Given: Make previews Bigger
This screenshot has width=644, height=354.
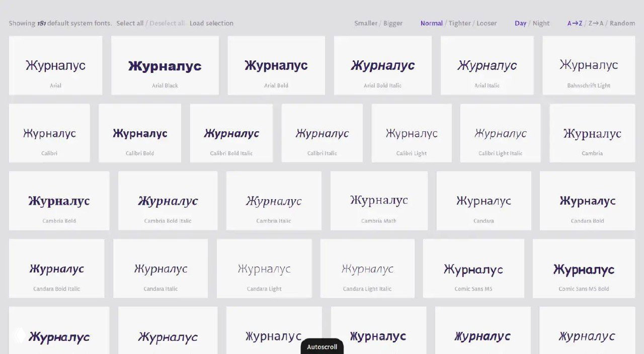Looking at the screenshot, I should (x=393, y=23).
